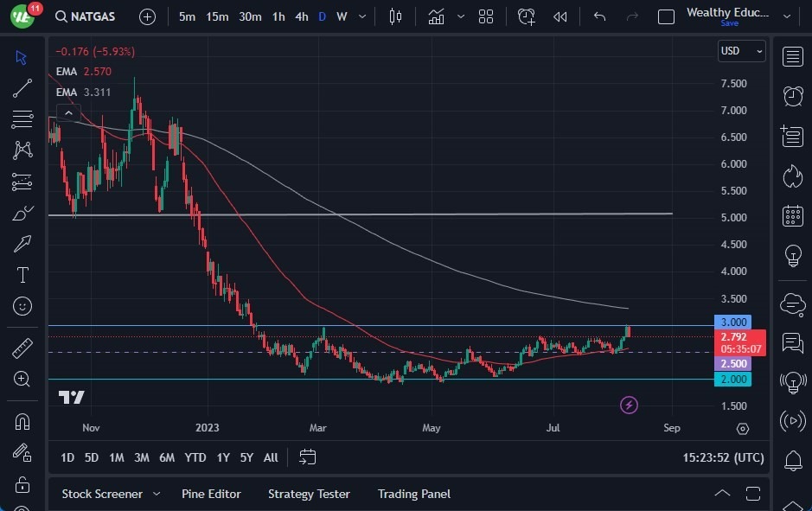812x511 pixels.
Task: Open the USD currency dropdown
Action: 742,51
